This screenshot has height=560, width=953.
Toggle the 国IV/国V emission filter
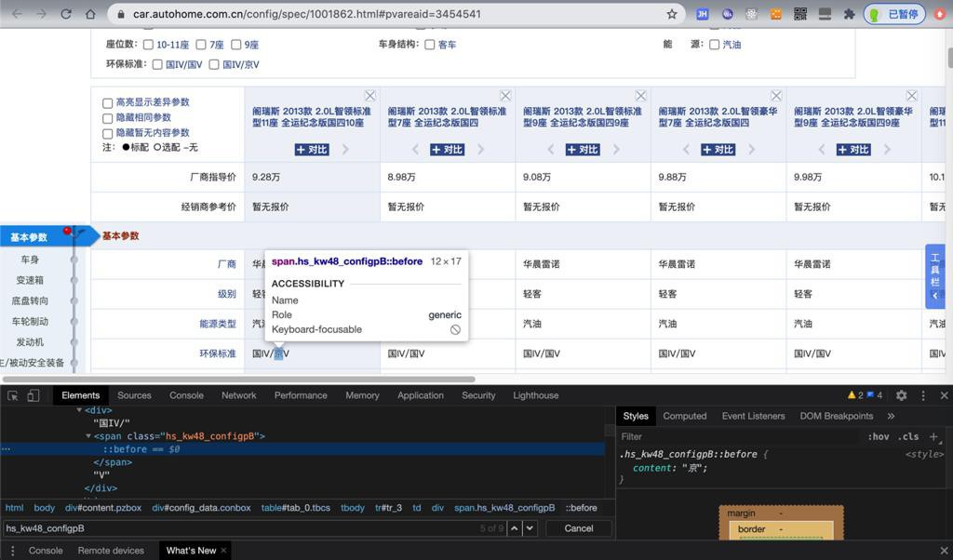tap(157, 64)
